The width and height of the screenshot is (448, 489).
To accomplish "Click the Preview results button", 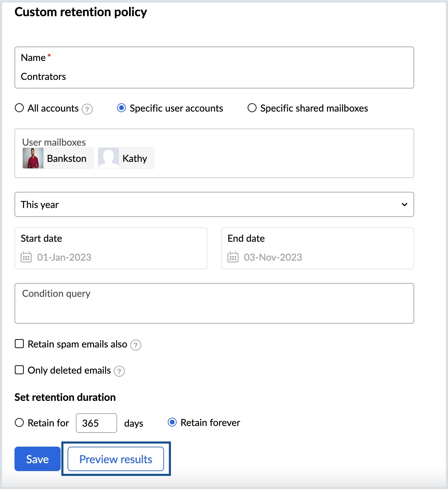I will click(116, 459).
